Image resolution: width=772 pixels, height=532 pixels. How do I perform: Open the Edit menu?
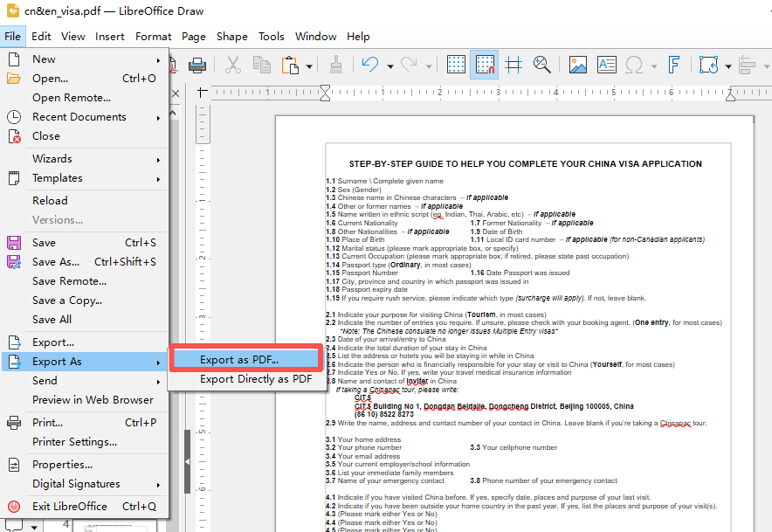41,37
